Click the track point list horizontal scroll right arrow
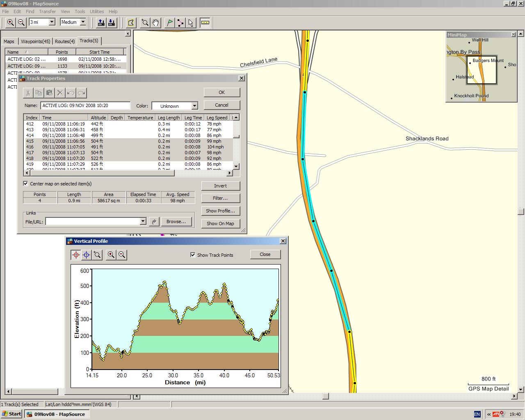The width and height of the screenshot is (525, 420). (x=230, y=173)
